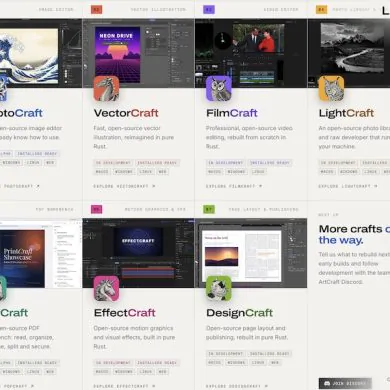Screen dimensions: 390x390
Task: Open the FilmCraft video editor screenshot
Action: tap(251, 53)
